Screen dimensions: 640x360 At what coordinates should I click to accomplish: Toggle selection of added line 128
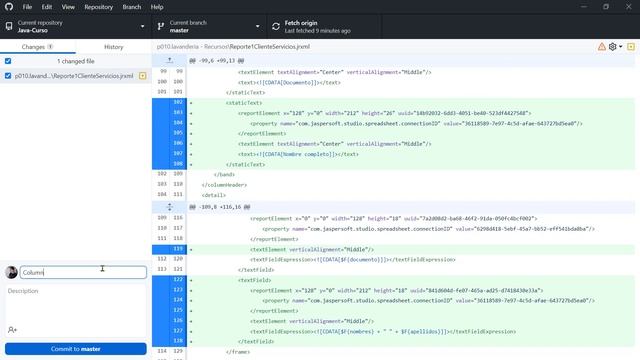point(169,341)
